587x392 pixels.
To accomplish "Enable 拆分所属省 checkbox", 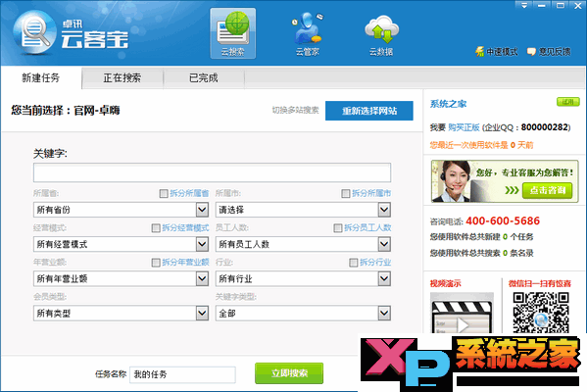I will click(x=164, y=193).
